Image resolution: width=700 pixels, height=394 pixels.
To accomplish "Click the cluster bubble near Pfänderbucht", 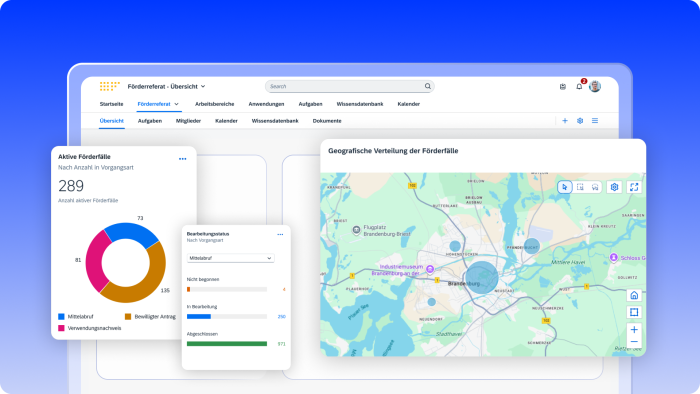I will tap(531, 246).
